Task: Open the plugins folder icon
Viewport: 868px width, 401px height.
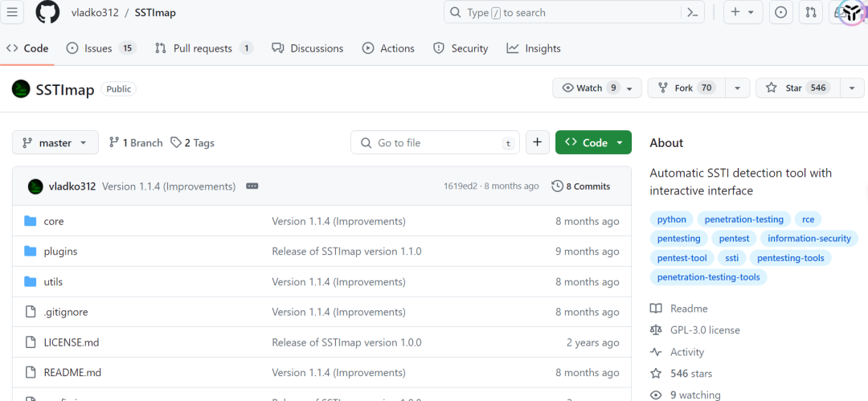Action: click(x=31, y=252)
